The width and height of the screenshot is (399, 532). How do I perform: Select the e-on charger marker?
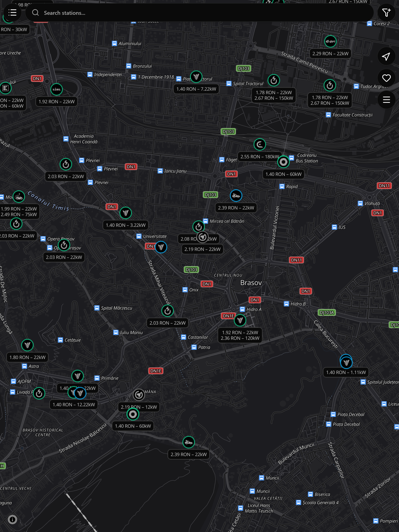330,41
